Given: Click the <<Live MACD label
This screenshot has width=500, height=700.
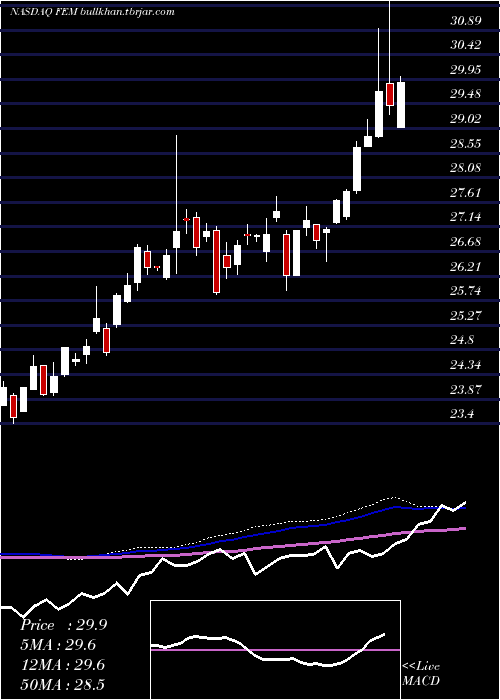Looking at the screenshot, I should pos(421,673).
